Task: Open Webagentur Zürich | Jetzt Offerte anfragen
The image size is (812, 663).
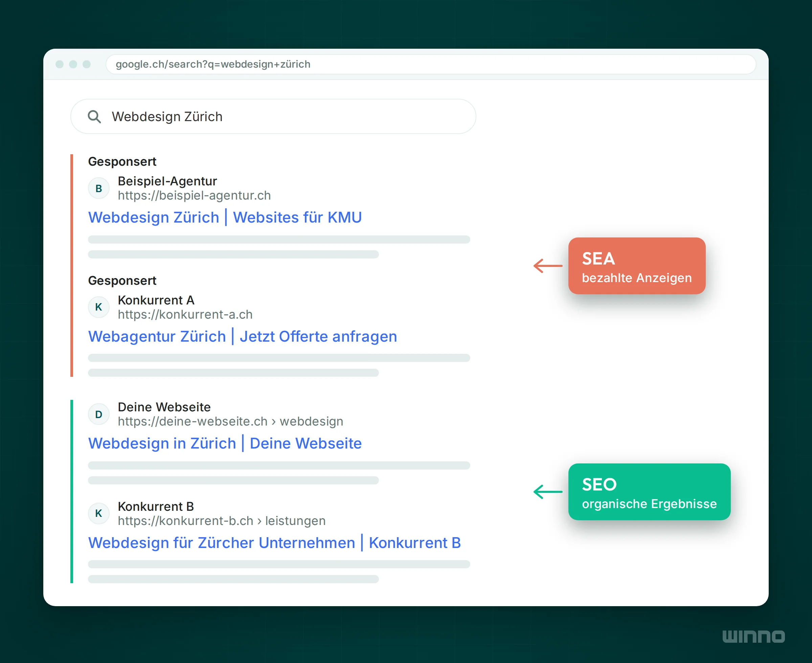Action: tap(243, 337)
